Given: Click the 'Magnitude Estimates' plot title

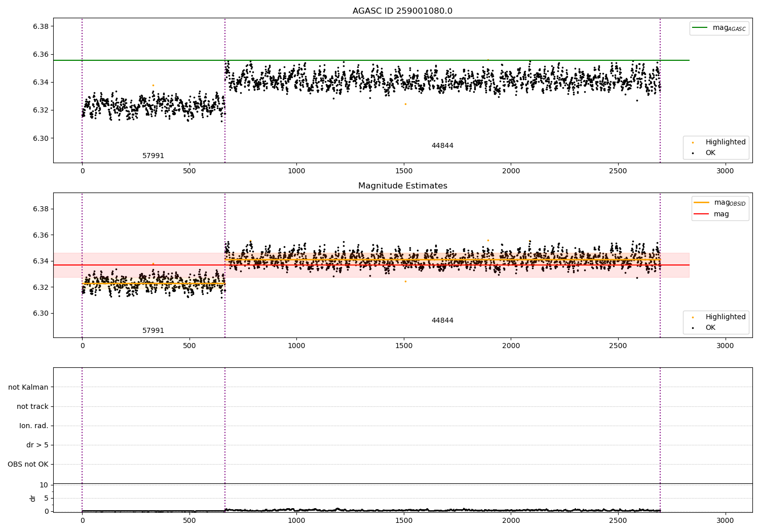Looking at the screenshot, I should [402, 186].
